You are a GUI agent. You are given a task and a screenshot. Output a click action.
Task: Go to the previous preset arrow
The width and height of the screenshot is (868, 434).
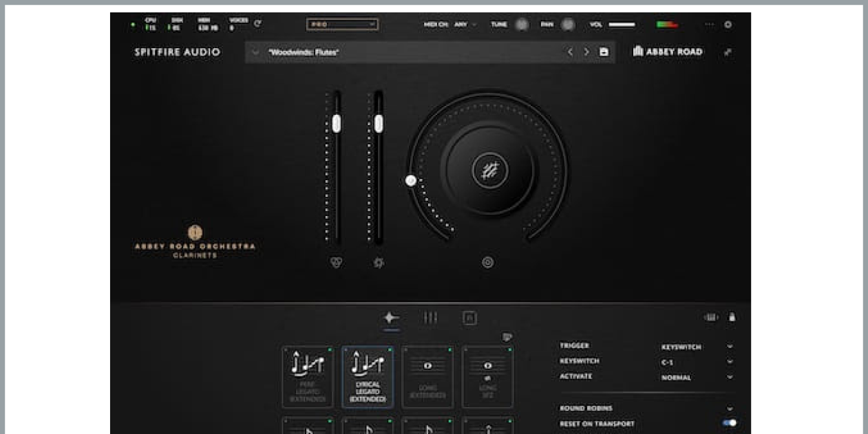570,52
